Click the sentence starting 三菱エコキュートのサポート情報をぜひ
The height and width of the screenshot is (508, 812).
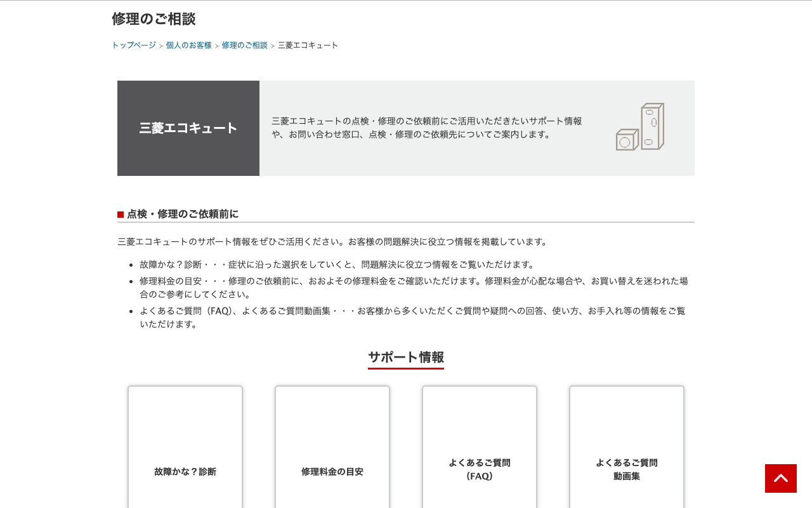coord(333,242)
